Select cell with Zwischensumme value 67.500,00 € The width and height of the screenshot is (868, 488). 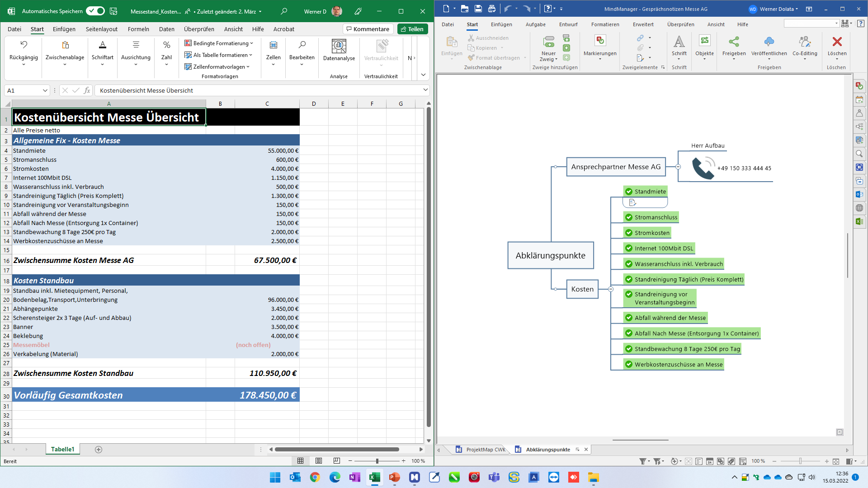coord(267,261)
